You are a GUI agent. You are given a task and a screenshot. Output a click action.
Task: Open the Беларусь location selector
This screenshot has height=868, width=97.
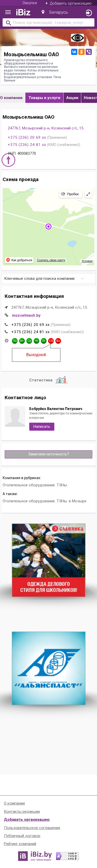(x=55, y=12)
